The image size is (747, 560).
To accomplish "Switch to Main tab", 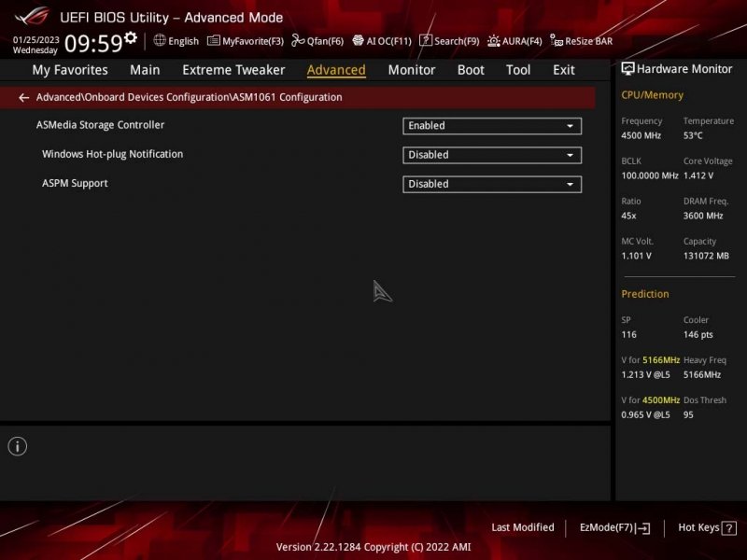I will tap(145, 70).
